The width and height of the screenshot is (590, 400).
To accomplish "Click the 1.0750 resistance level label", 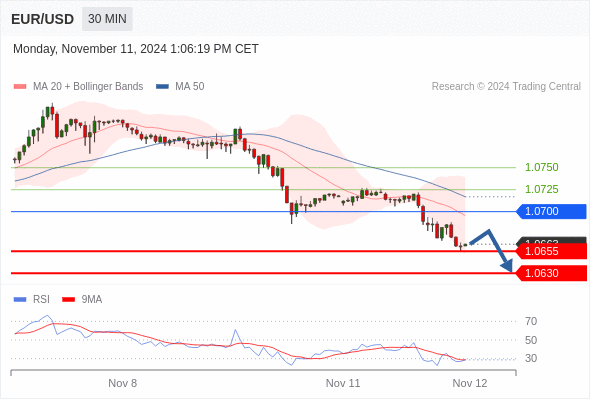I will point(541,167).
